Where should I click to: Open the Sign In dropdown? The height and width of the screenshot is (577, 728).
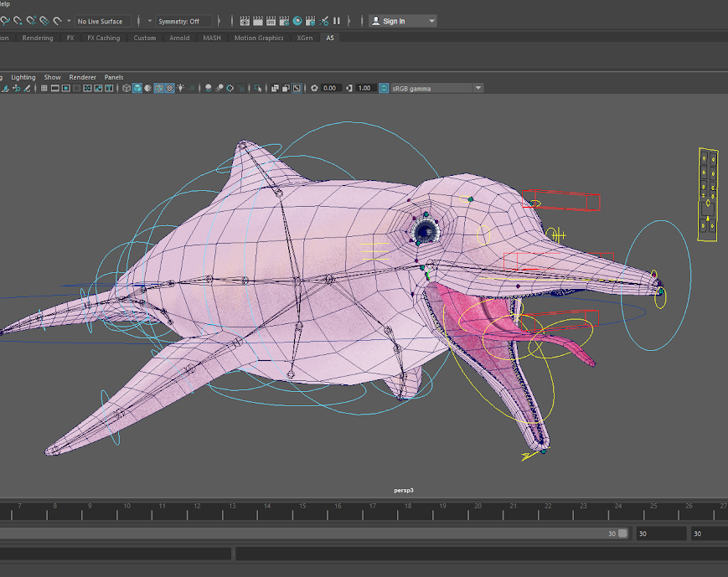403,21
